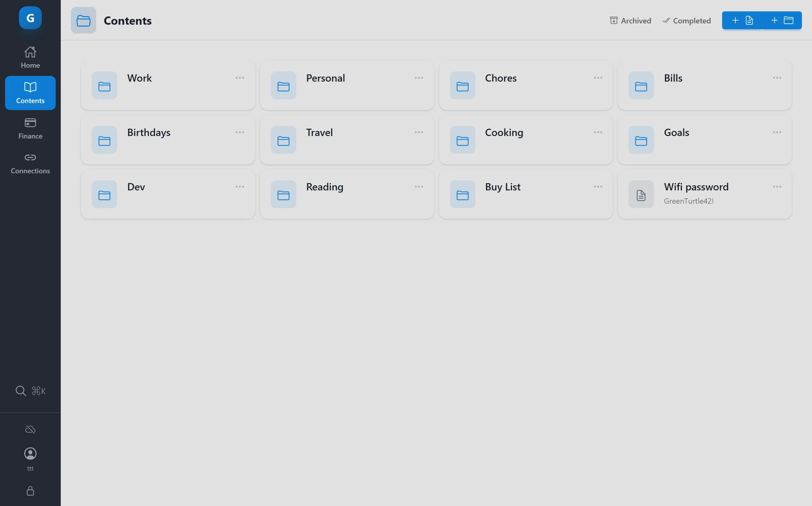Open options menu for Wifi password note
Viewport: 812px width, 506px height.
(777, 186)
